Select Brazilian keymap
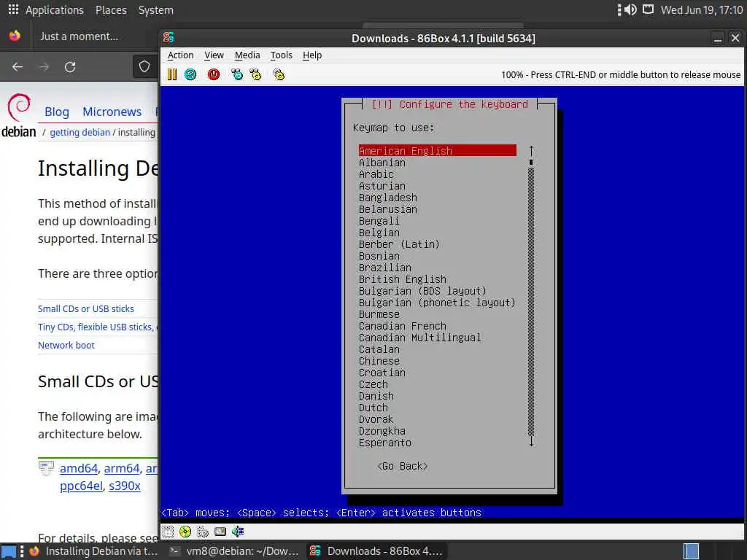747x560 pixels. point(385,268)
